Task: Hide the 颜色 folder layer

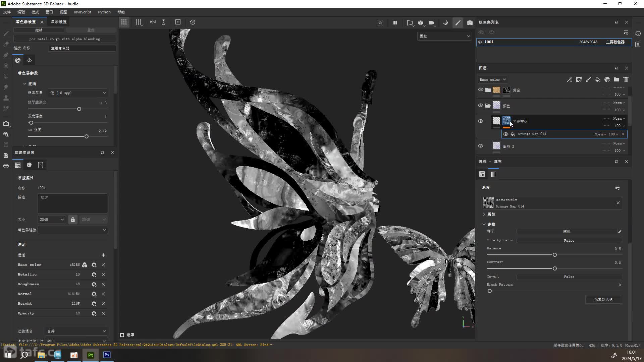Action: coord(481,106)
